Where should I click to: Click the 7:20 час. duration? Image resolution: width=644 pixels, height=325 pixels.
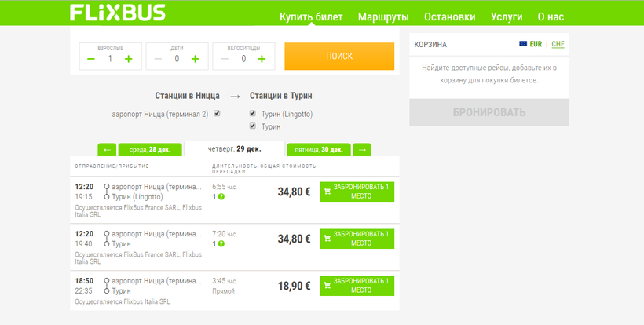pos(225,234)
